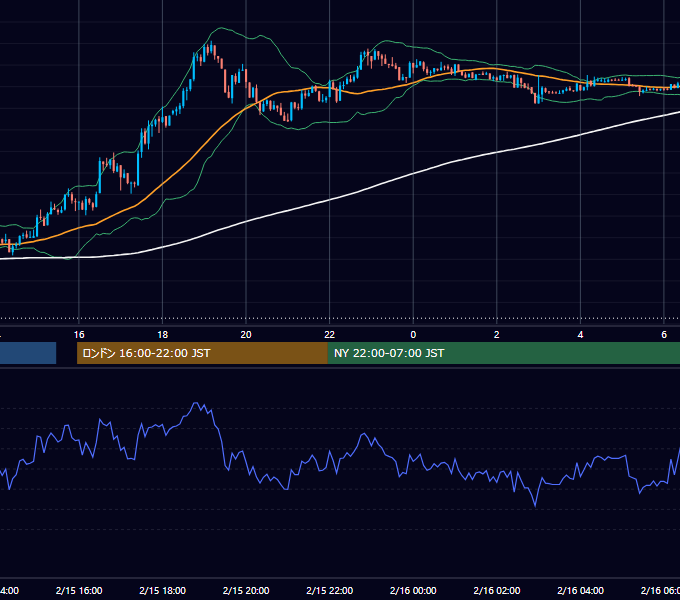The width and height of the screenshot is (680, 600).
Task: Click the blue session bar left of ロンドン
Action: [x=28, y=353]
